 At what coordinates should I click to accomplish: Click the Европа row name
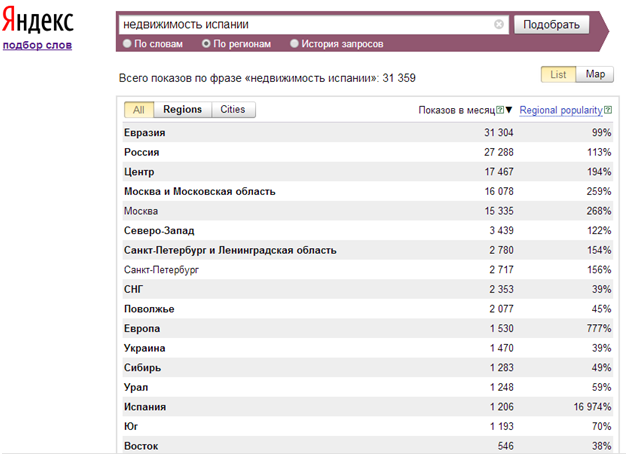(x=142, y=329)
